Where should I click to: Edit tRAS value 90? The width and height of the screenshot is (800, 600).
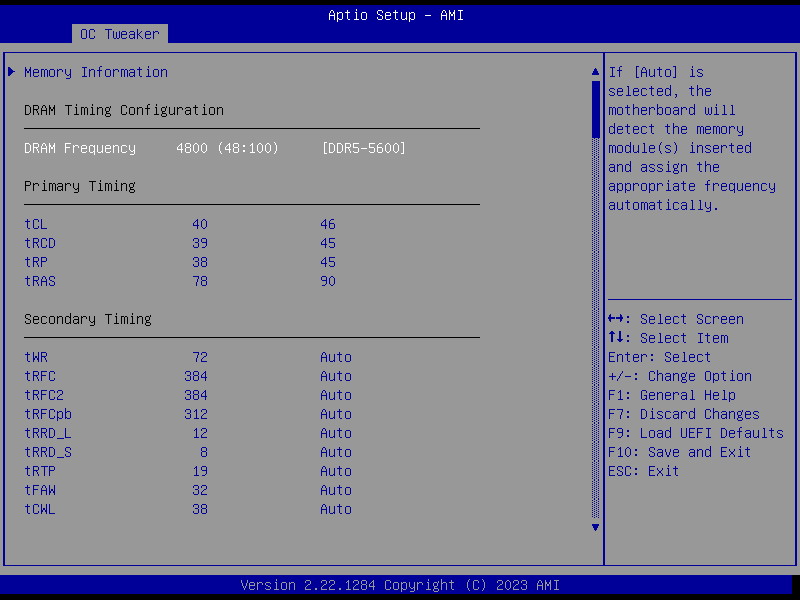point(328,281)
